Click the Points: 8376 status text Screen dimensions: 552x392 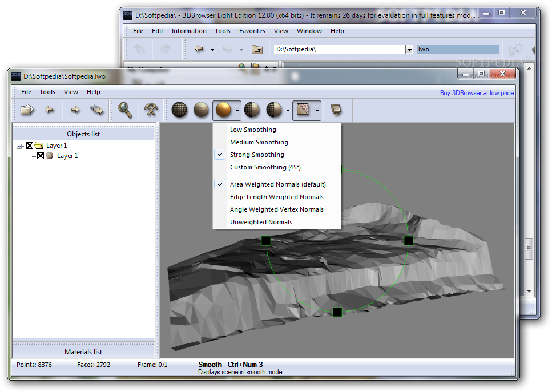pyautogui.click(x=34, y=365)
